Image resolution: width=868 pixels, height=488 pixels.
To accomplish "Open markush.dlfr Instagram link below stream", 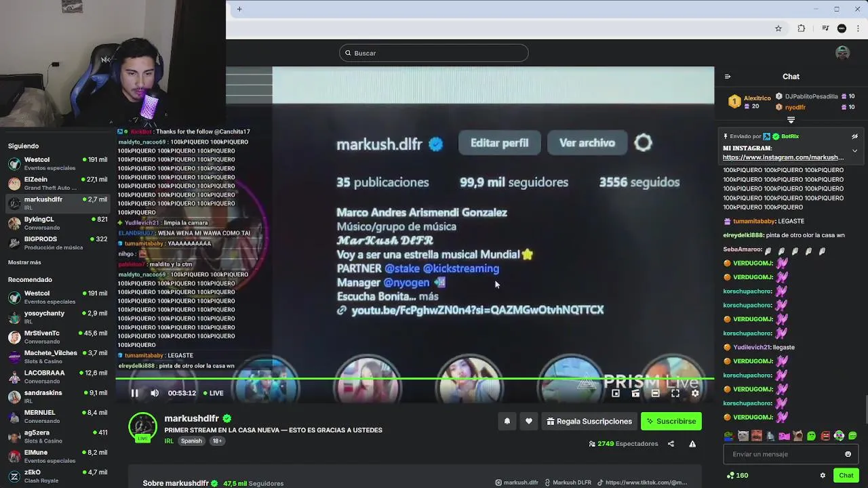I will (517, 483).
